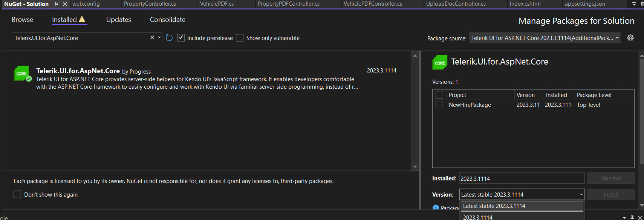Tick the select-all Project header checkbox
644x220 pixels.
tap(439, 95)
